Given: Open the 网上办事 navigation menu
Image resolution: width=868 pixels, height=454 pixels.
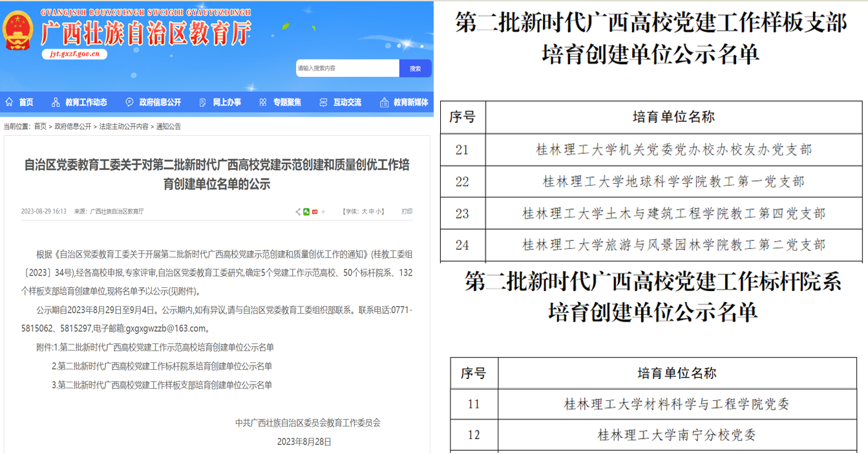Looking at the screenshot, I should tap(227, 102).
